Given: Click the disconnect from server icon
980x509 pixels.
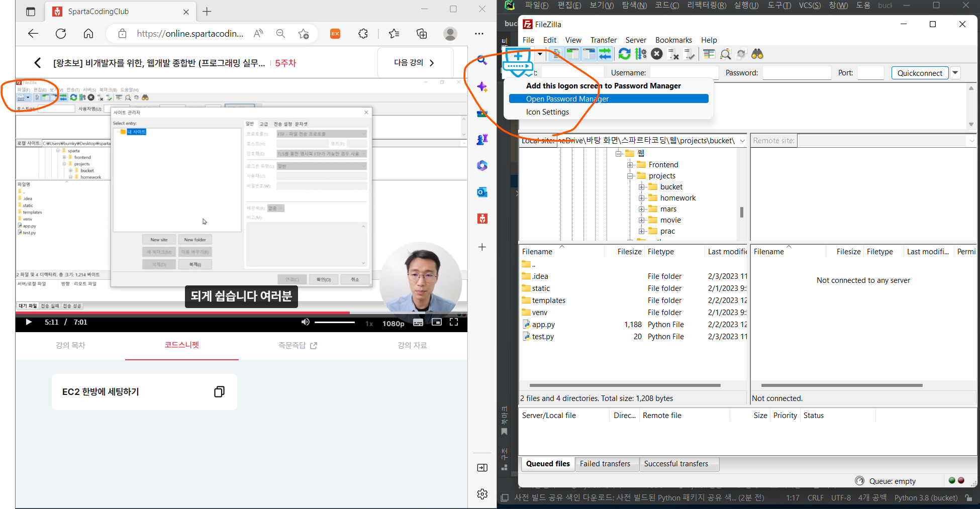Looking at the screenshot, I should (673, 54).
